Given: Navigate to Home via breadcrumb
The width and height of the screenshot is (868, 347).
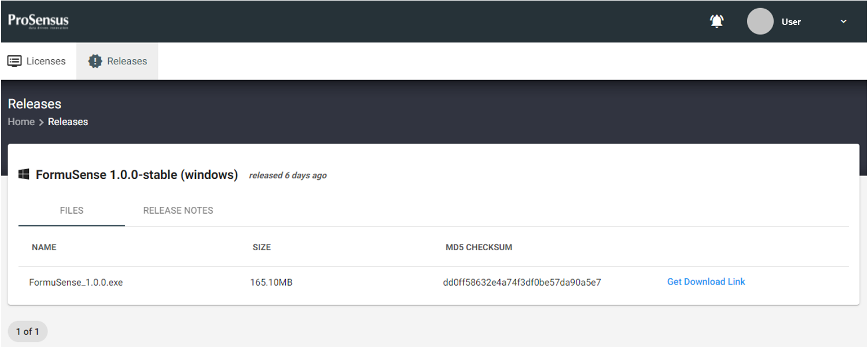Looking at the screenshot, I should click(21, 122).
